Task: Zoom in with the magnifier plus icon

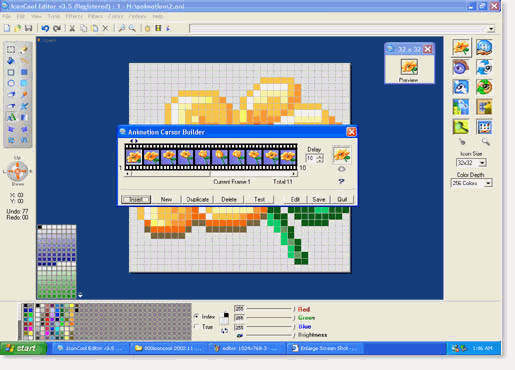Action: 122,28
